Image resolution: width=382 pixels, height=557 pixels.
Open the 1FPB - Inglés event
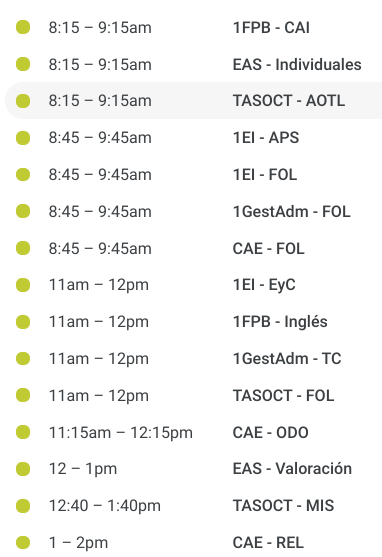194,322
